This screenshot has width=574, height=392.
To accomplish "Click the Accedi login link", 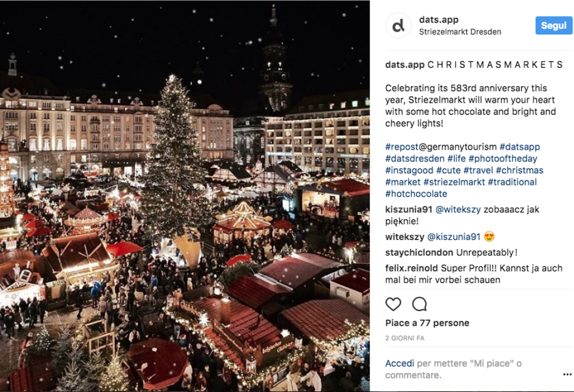I will pyautogui.click(x=400, y=363).
